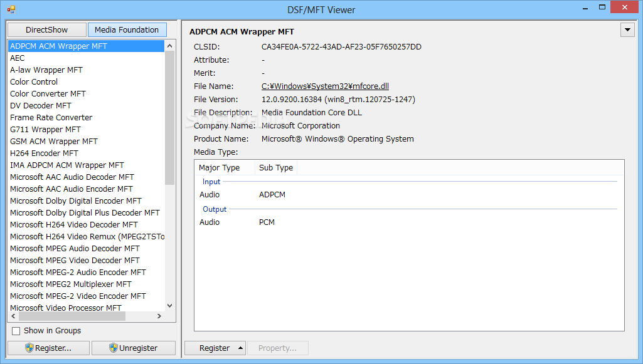The width and height of the screenshot is (643, 364).
Task: Click Media Foundation Core DLL description
Action: click(312, 113)
